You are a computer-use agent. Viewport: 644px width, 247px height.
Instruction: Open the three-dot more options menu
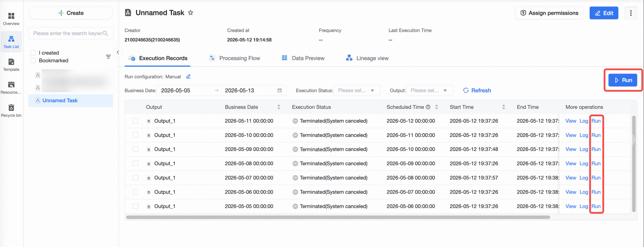[630, 13]
